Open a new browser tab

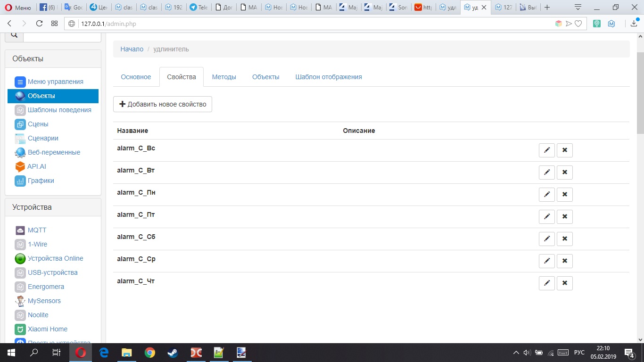coord(547,7)
